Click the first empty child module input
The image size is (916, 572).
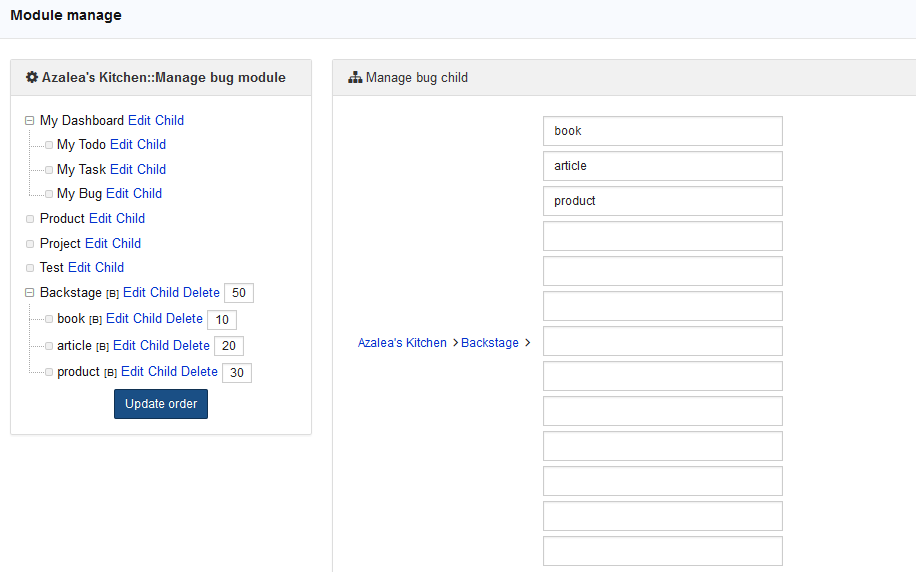coord(662,236)
